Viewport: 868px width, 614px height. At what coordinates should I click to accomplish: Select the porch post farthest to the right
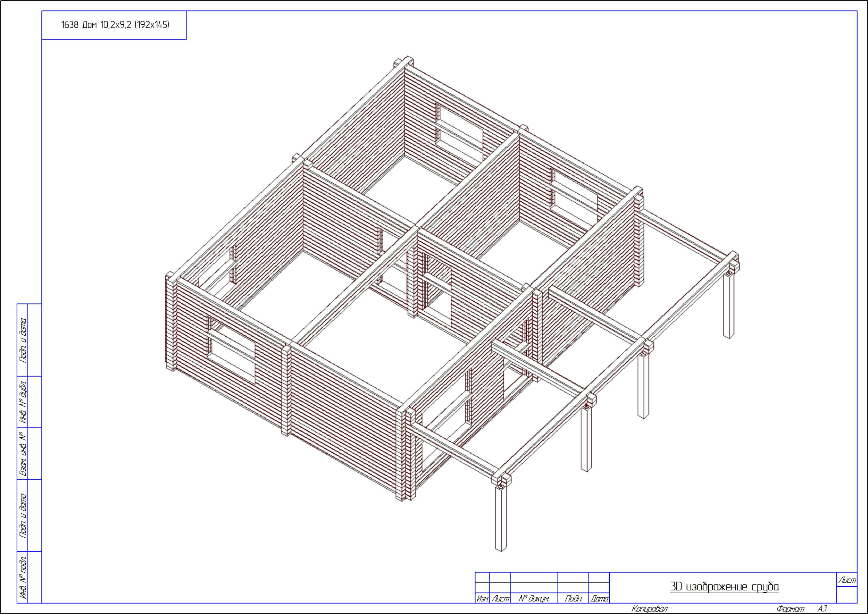coord(728,305)
